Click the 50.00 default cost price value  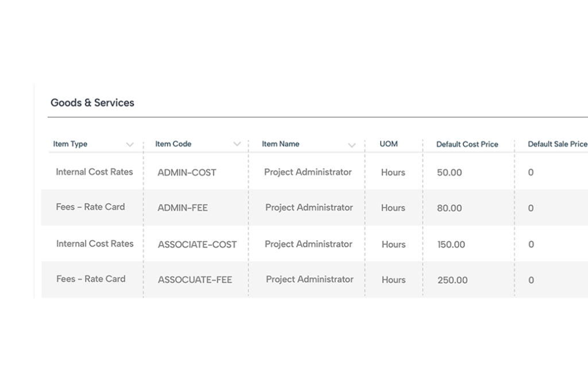449,172
